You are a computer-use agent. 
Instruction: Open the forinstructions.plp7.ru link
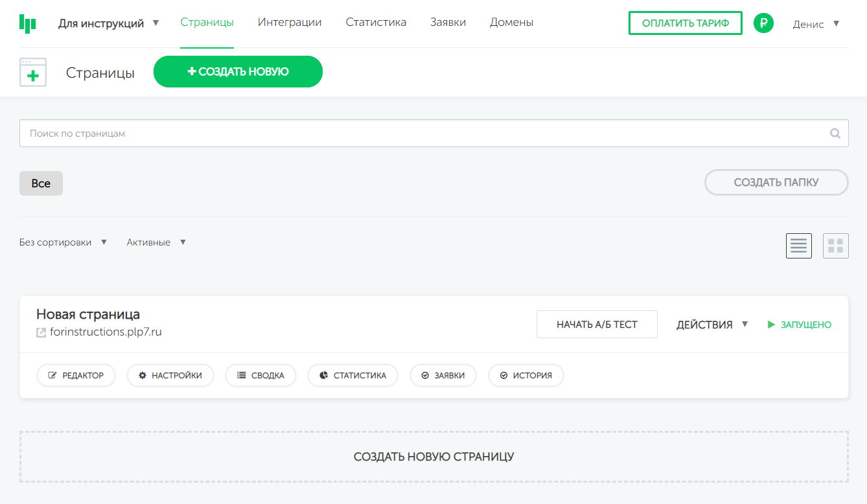coord(105,332)
